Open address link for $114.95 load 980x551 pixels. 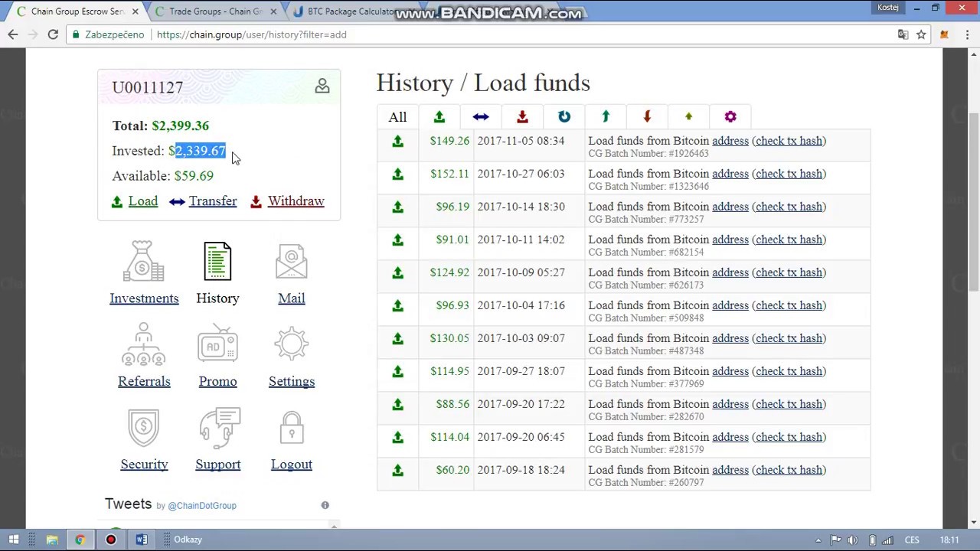click(x=730, y=371)
